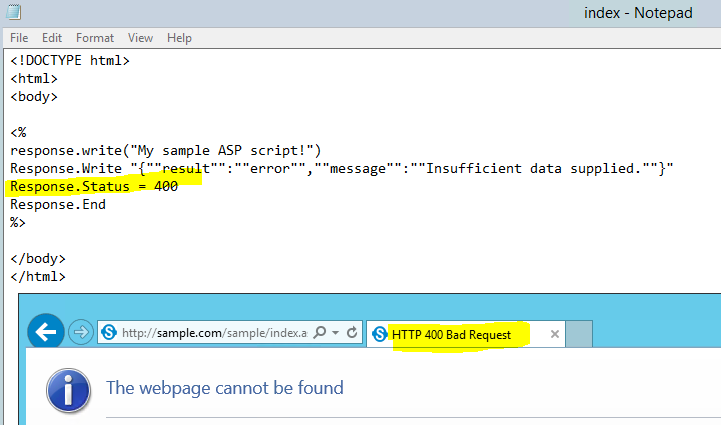Open a new browser tab
This screenshot has height=425, width=721.
579,334
